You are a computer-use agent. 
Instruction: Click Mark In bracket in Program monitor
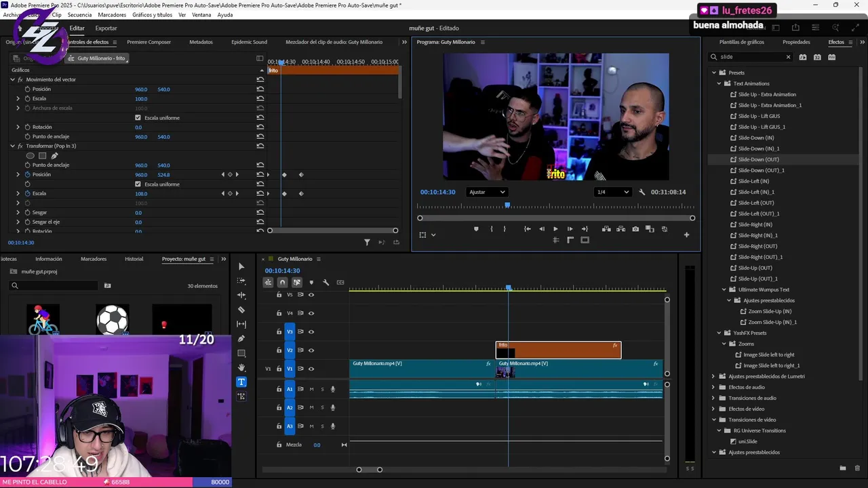tap(492, 229)
